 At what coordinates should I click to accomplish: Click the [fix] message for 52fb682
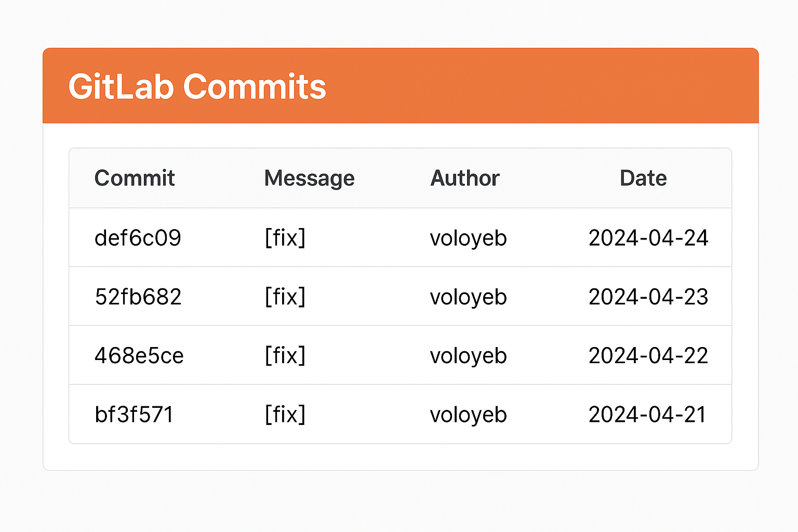285,297
